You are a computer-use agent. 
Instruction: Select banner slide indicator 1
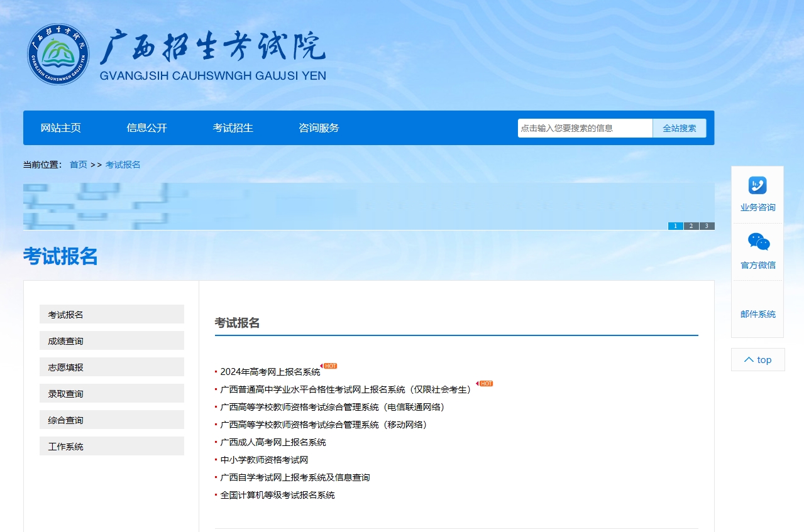(675, 226)
